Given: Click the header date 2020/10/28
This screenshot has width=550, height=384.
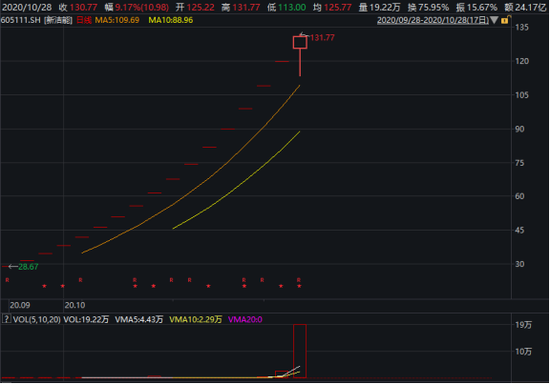Looking at the screenshot, I should tap(27, 7).
